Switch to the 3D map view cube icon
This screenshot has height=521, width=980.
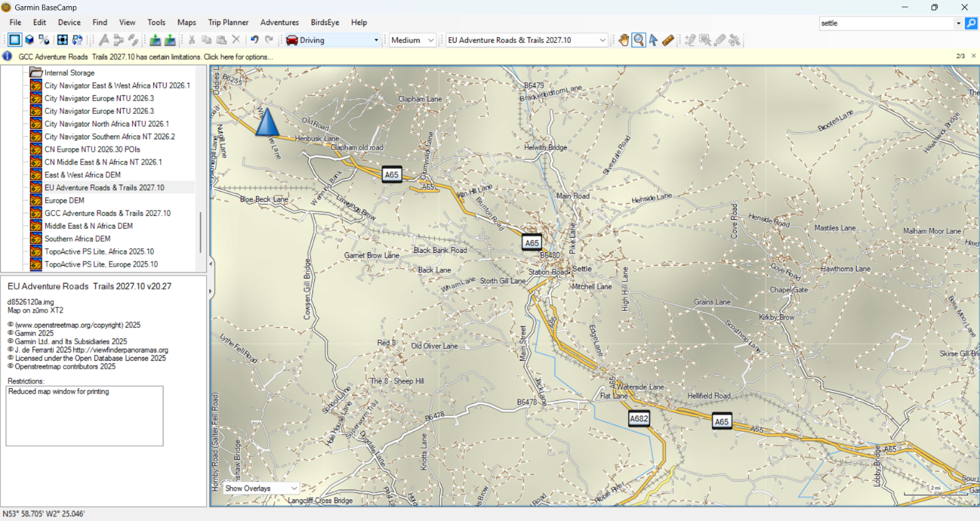[29, 40]
